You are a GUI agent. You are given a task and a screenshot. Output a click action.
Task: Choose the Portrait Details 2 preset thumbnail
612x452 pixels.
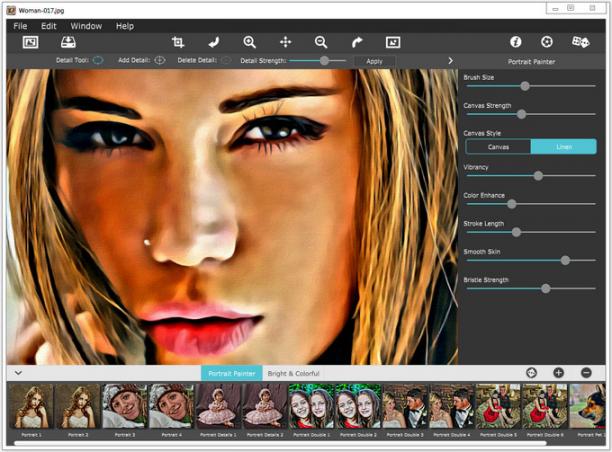(x=264, y=406)
